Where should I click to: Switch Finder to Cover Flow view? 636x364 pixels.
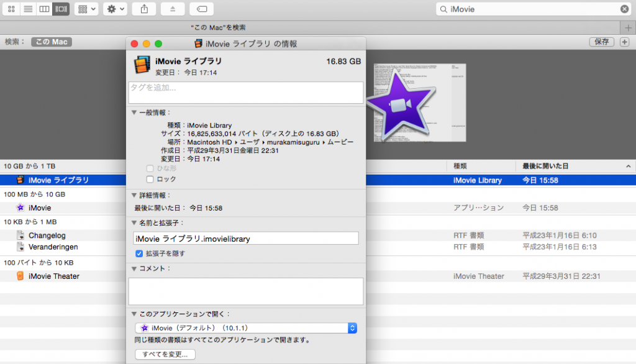click(x=61, y=9)
